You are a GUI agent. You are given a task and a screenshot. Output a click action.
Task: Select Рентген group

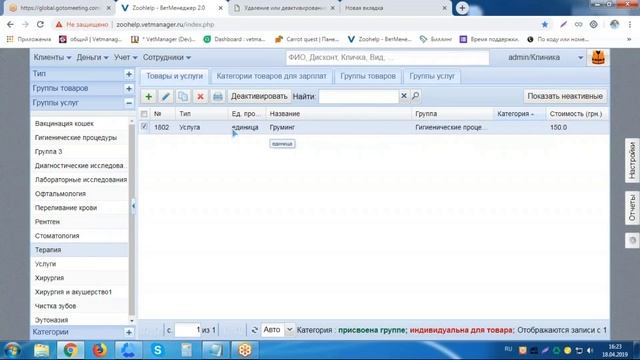80,222
